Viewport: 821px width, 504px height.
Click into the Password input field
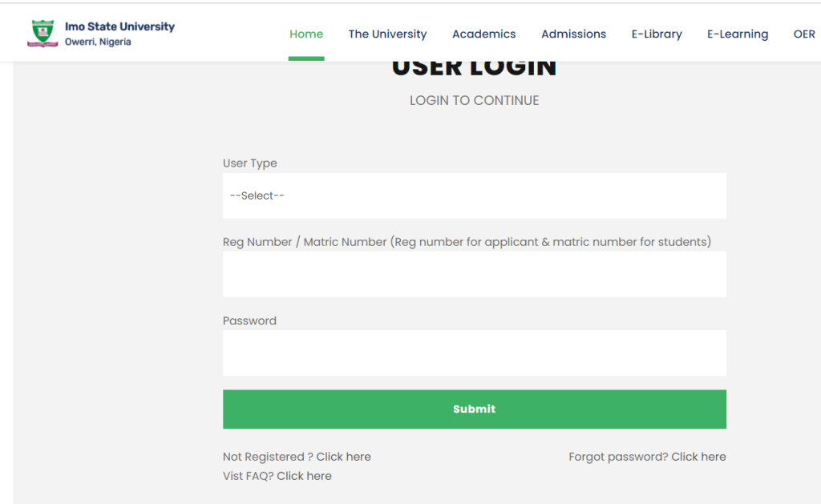[474, 353]
